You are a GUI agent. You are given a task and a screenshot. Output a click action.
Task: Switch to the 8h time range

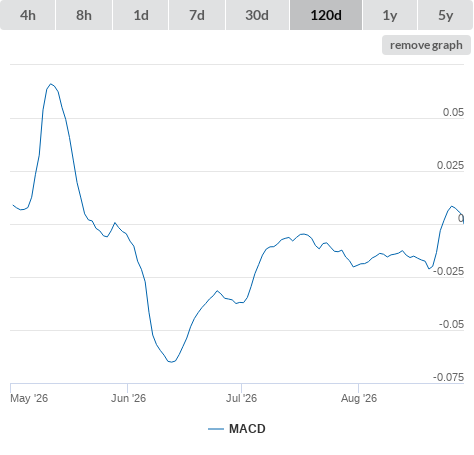pos(84,15)
